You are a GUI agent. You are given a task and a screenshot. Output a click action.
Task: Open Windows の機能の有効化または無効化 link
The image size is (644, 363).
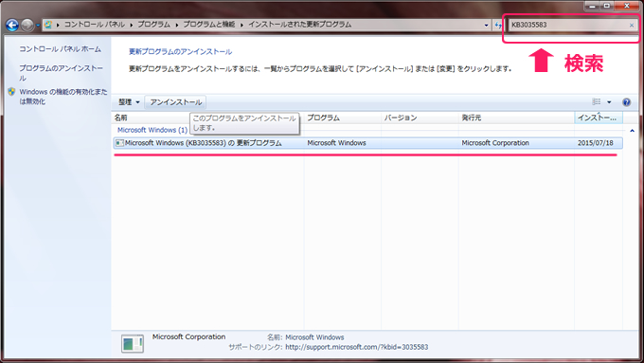[63, 96]
